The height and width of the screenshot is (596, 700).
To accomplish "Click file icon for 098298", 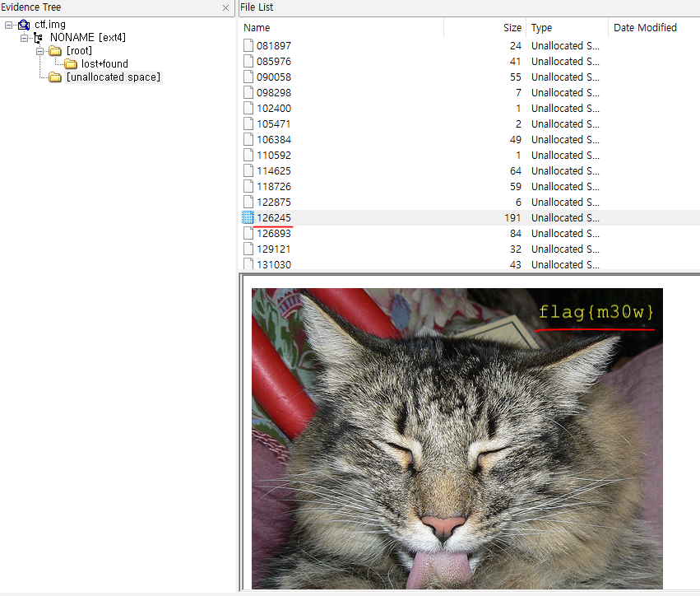I will [248, 92].
